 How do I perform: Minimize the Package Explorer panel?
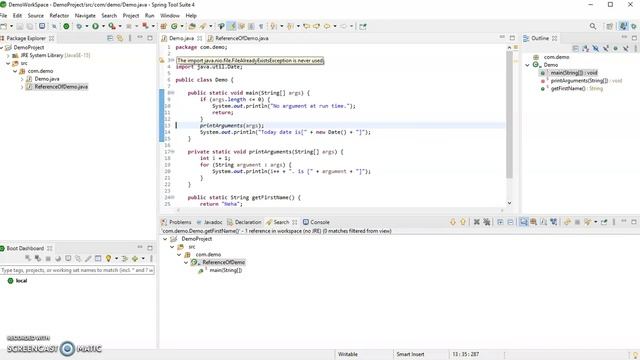pos(140,38)
